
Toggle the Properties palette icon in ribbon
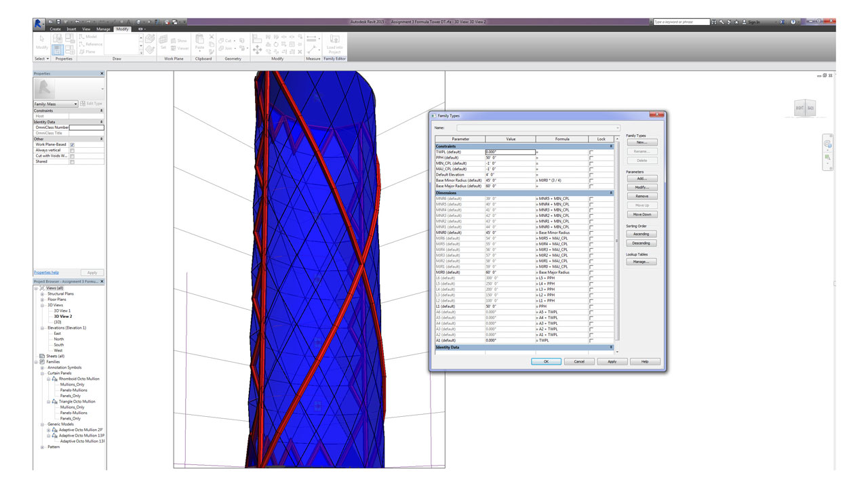(58, 49)
